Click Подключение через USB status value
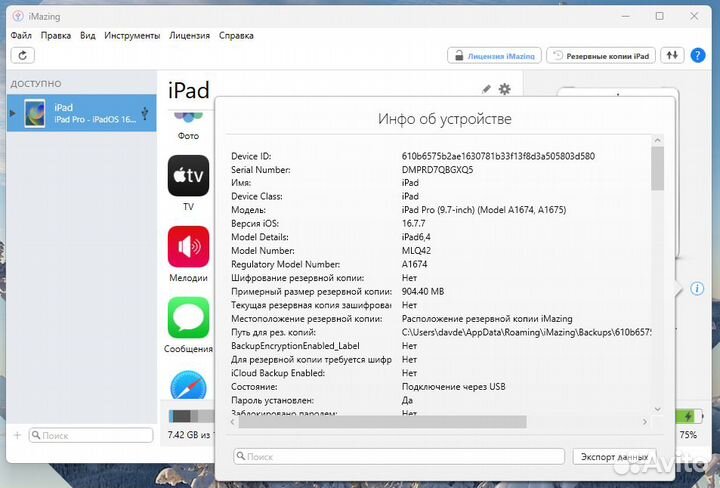 click(x=454, y=387)
